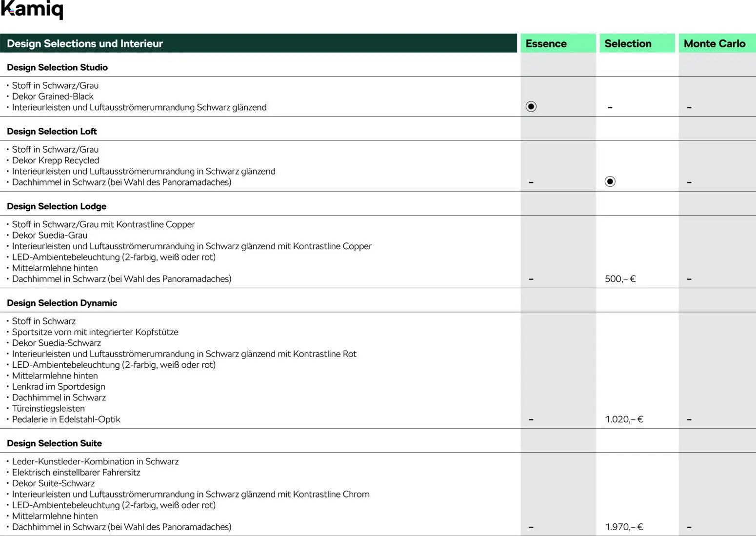Click the 500,– € Lodge price
Viewport: 756px width, 536px height.
tap(620, 279)
